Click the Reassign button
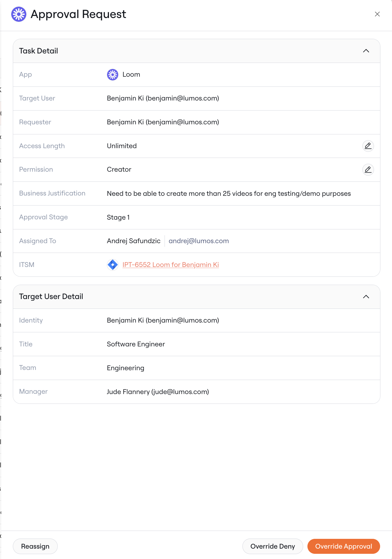Image resolution: width=392 pixels, height=559 pixels. (35, 546)
